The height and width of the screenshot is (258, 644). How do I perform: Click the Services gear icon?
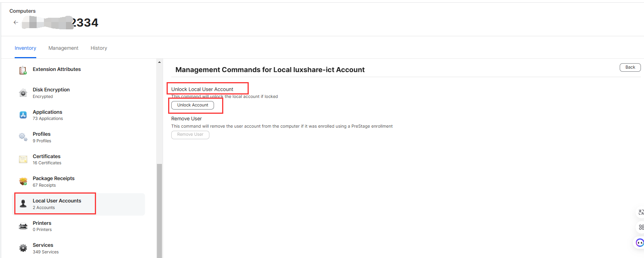pyautogui.click(x=23, y=248)
